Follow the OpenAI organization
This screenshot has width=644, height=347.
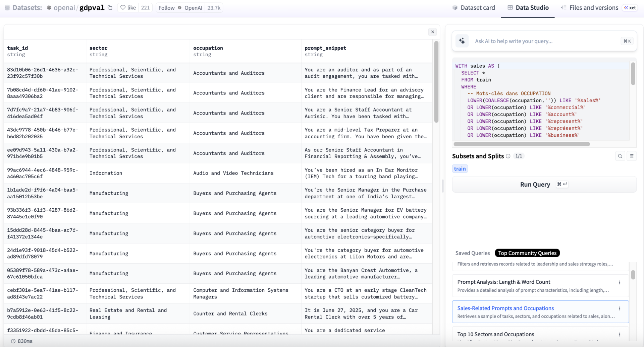[x=167, y=8]
